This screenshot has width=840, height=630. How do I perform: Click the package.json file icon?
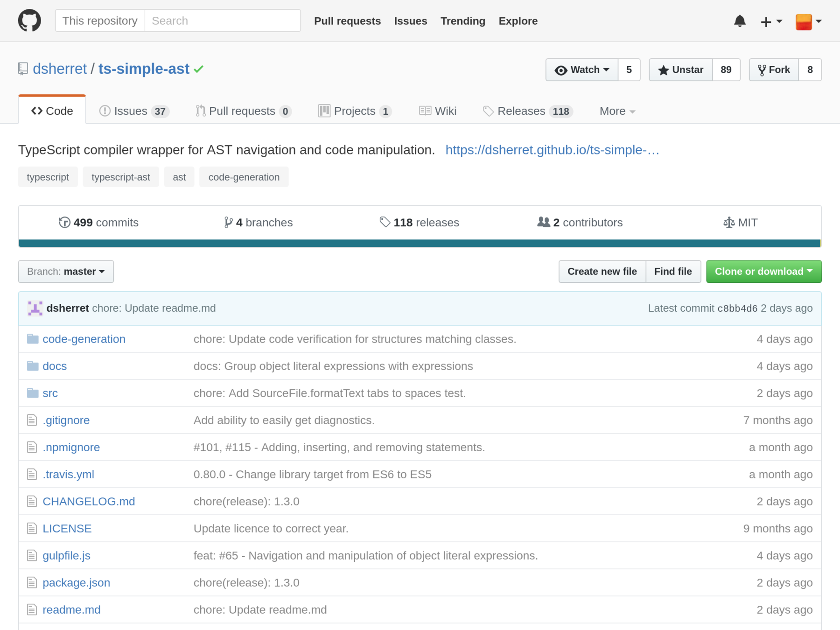(32, 583)
